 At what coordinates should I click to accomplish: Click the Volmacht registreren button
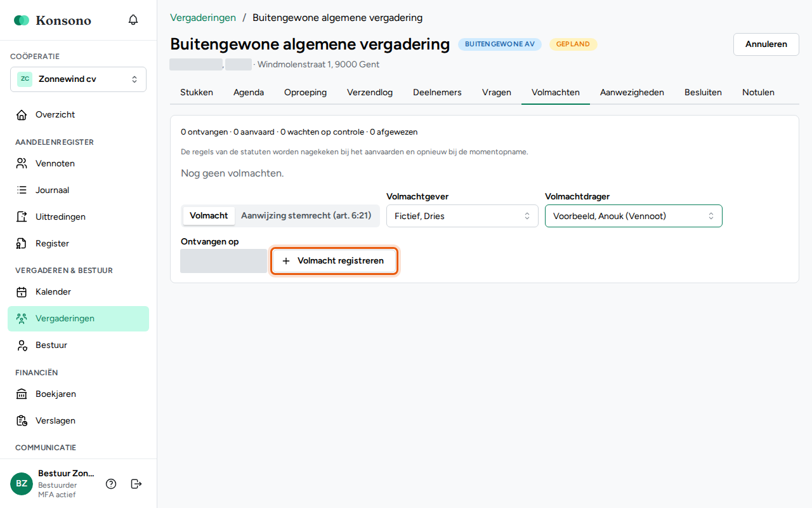(x=334, y=261)
